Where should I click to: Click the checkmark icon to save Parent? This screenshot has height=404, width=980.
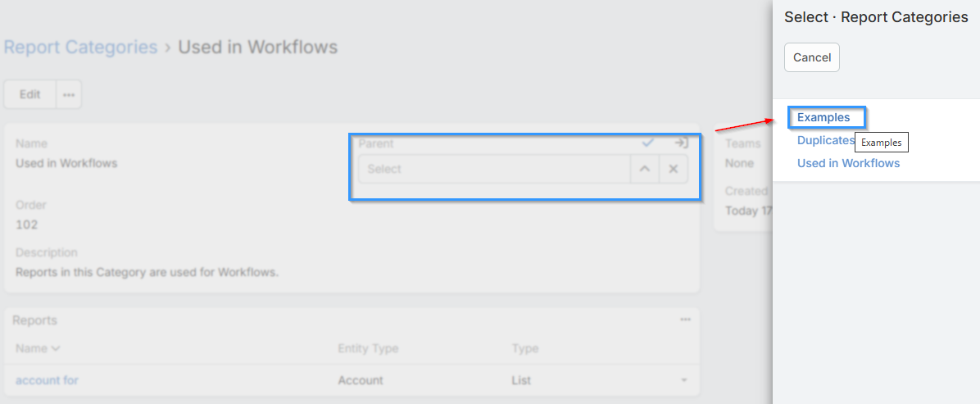(x=648, y=143)
